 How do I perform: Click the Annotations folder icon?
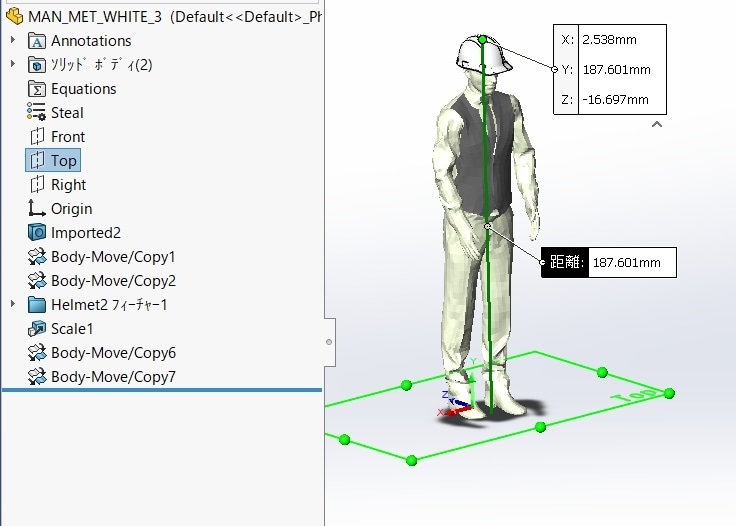pyautogui.click(x=37, y=41)
